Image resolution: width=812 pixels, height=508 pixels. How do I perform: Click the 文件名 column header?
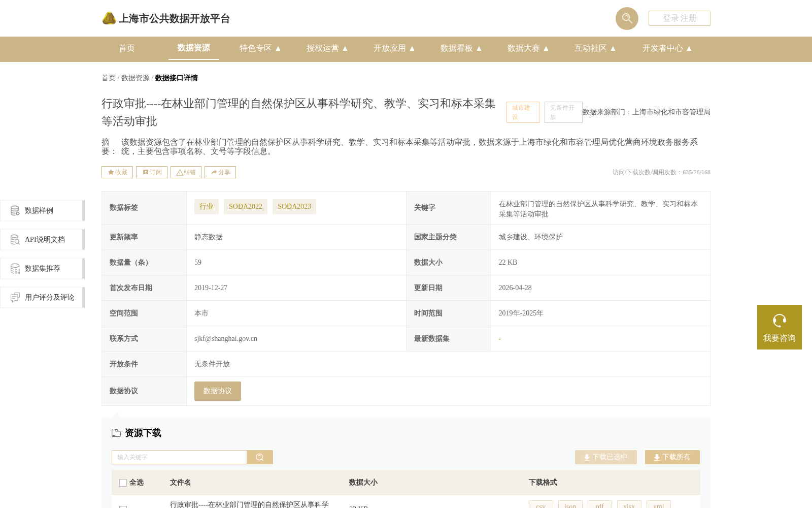180,483
